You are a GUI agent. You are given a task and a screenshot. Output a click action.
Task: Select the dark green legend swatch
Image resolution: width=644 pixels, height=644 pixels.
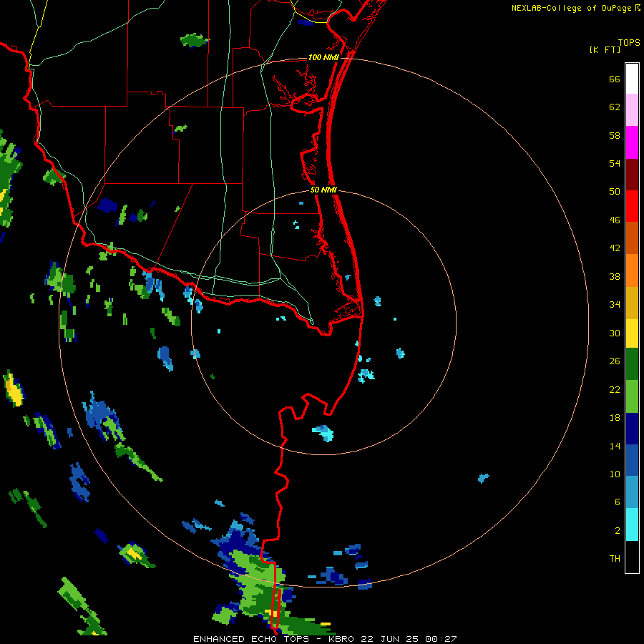(632, 364)
